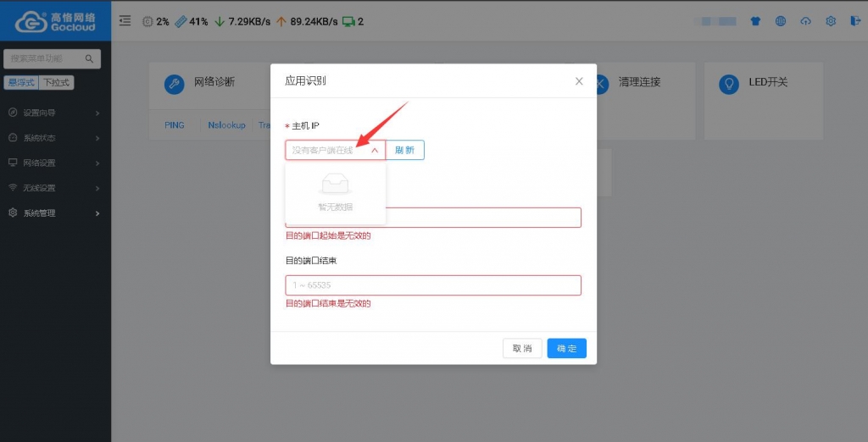Expand the 设置向导 menu
This screenshot has height=442, width=868.
55,113
